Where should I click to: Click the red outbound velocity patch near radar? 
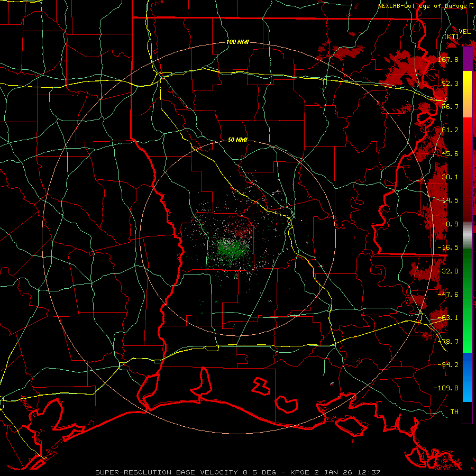click(x=243, y=232)
